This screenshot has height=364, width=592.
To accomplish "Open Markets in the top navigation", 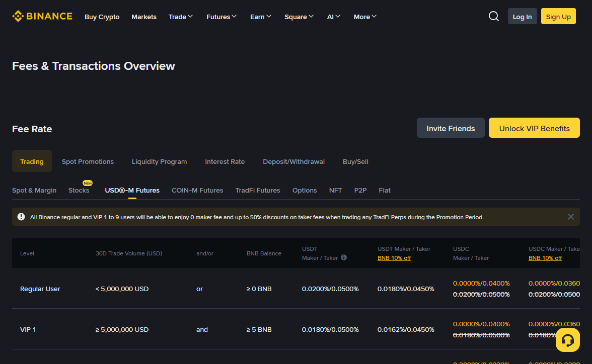I will click(x=144, y=17).
